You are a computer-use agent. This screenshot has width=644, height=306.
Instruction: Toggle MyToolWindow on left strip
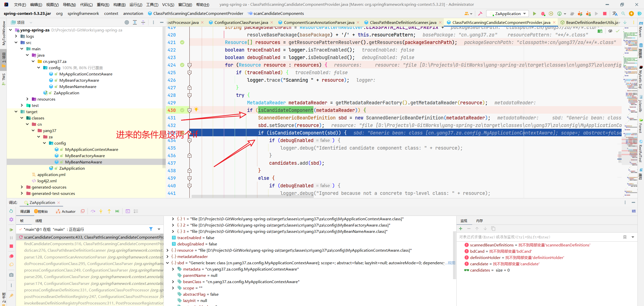(x=3, y=33)
